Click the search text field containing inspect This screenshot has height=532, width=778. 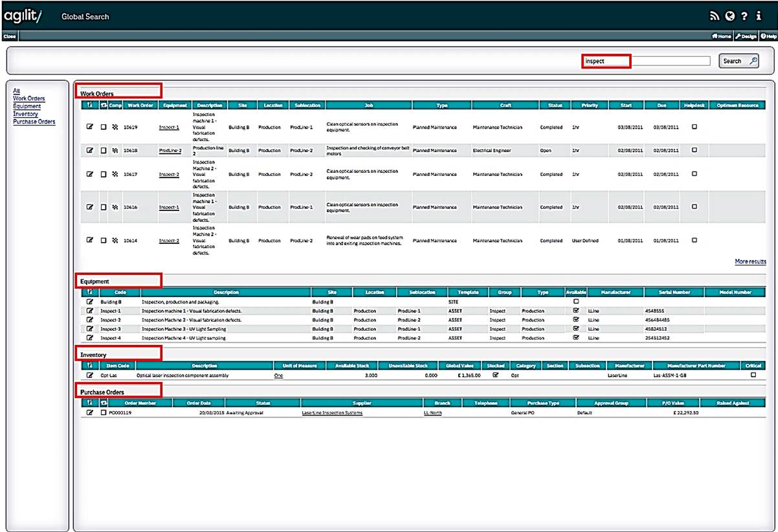[x=647, y=61]
